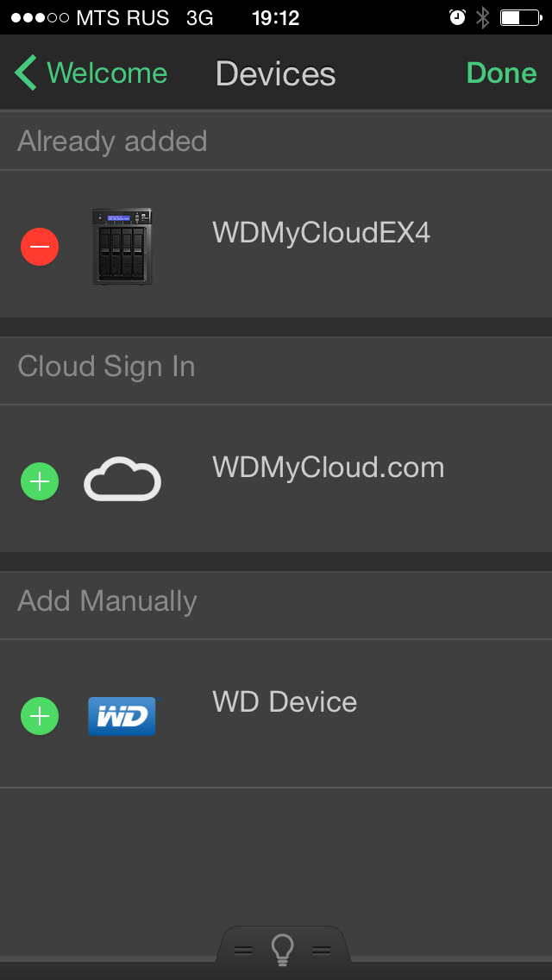Tap the Devices title in navigation bar
552x980 pixels.
(275, 74)
